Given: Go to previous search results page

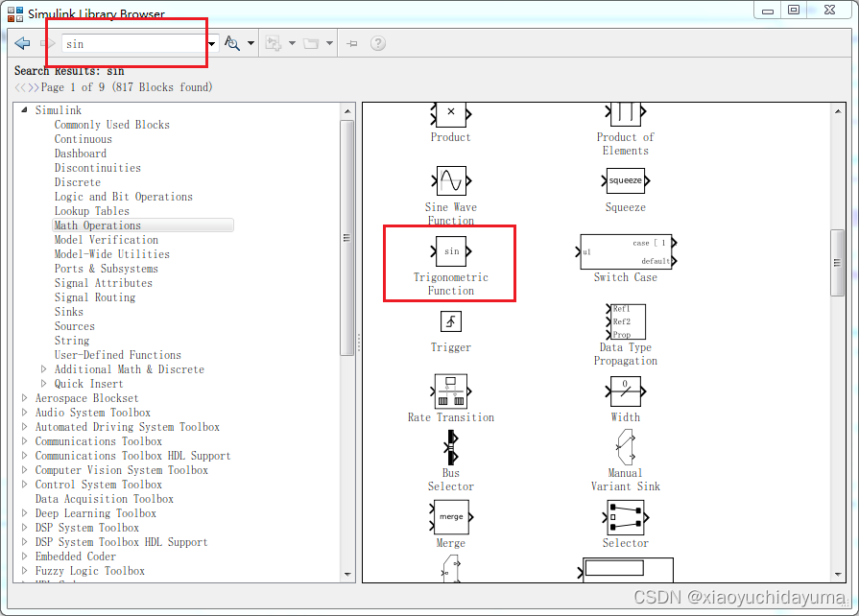Looking at the screenshot, I should pos(20,87).
